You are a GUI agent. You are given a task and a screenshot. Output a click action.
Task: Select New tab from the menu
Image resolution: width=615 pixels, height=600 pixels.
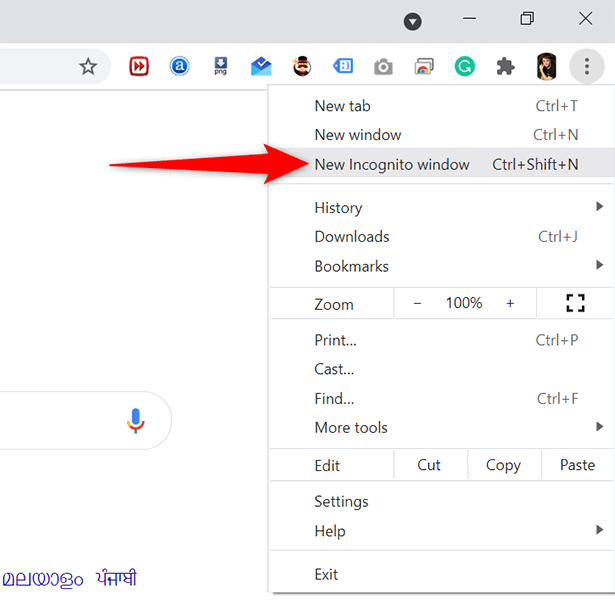click(x=442, y=106)
